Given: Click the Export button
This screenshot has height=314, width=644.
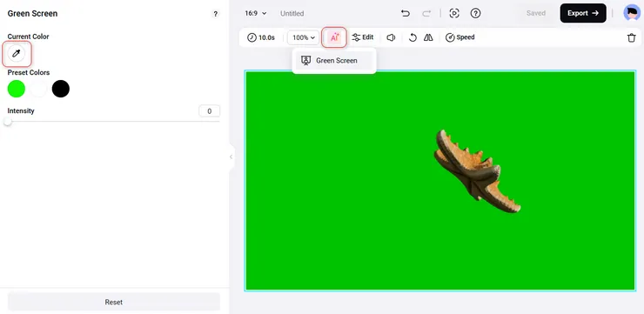Looking at the screenshot, I should point(583,13).
